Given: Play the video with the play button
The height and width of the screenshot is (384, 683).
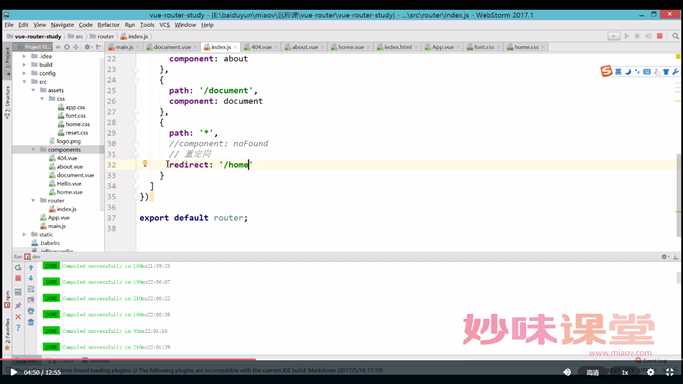Looking at the screenshot, I should (x=14, y=372).
